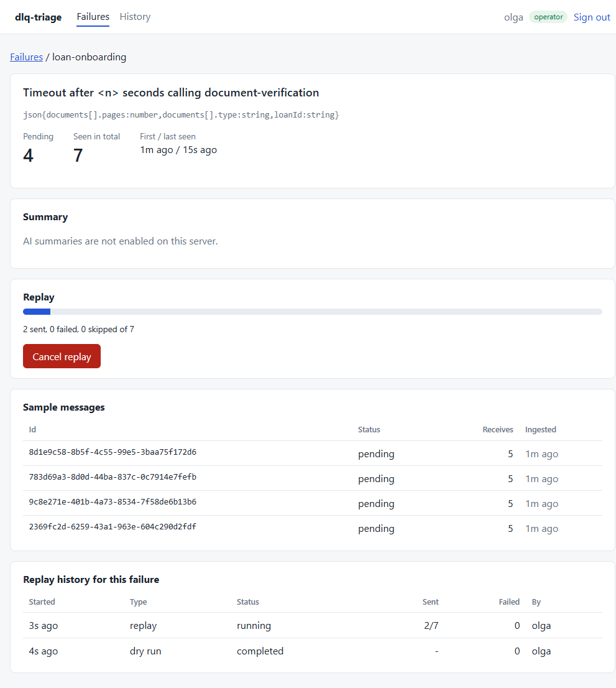Click the Sent column header
This screenshot has height=688, width=616.
coord(431,602)
